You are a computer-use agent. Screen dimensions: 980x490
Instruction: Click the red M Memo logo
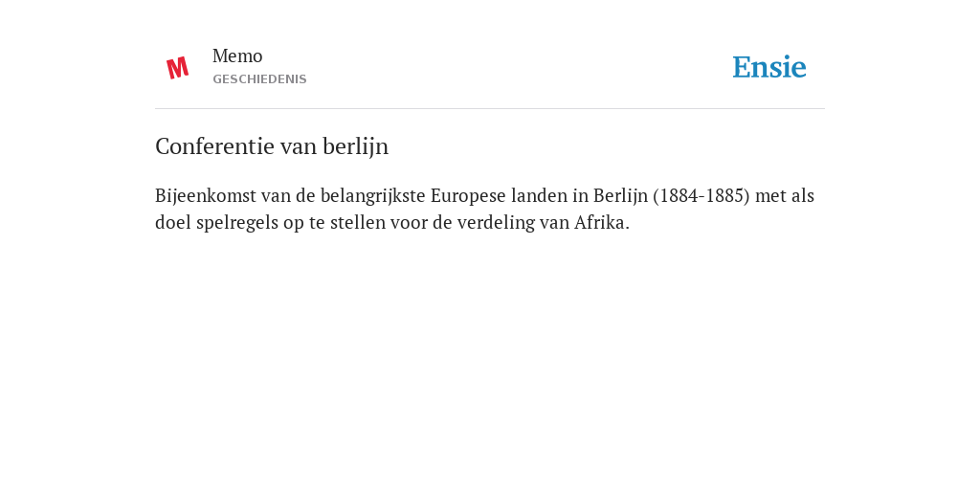tap(177, 68)
